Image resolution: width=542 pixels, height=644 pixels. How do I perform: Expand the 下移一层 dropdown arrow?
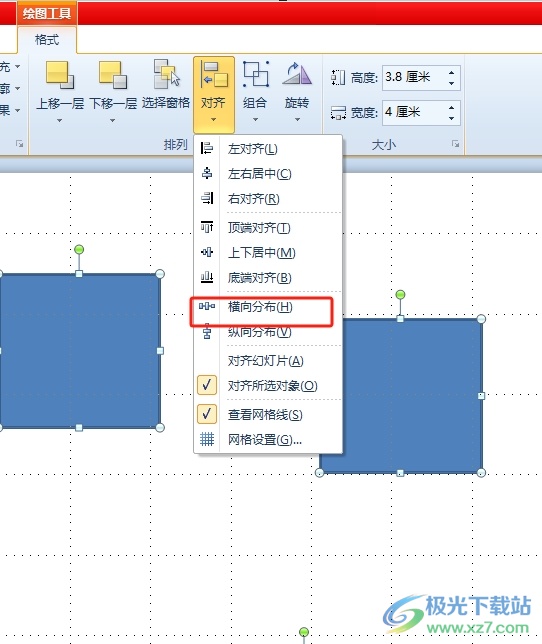point(113,120)
